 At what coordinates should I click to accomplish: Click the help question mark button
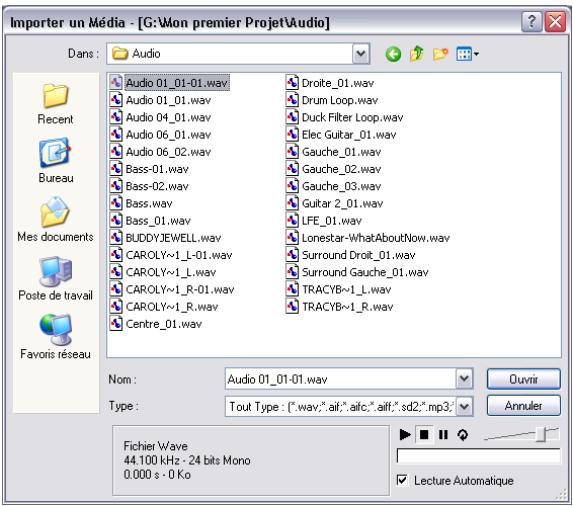(x=532, y=22)
